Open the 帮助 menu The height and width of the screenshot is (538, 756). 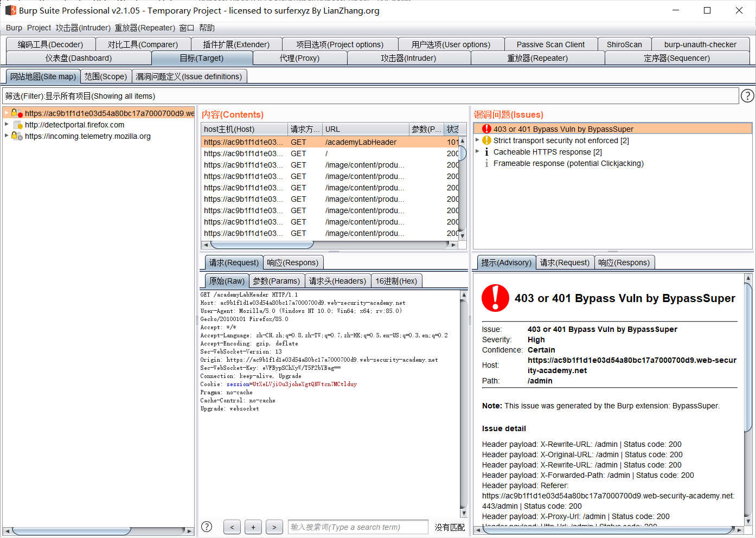pos(207,28)
